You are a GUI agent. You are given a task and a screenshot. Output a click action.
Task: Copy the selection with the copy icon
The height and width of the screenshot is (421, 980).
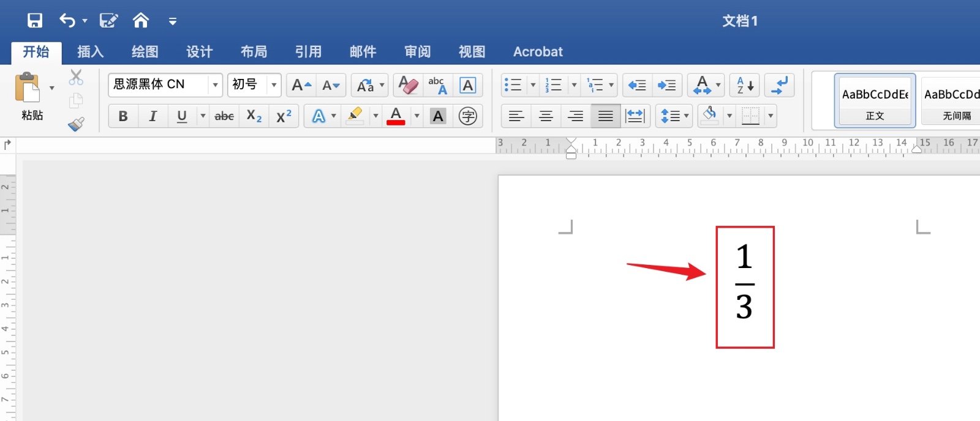(76, 100)
